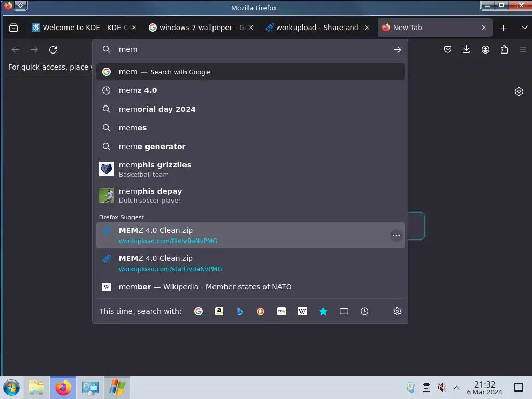The height and width of the screenshot is (399, 532).
Task: Open Save to Pocket icon
Action: [x=447, y=49]
